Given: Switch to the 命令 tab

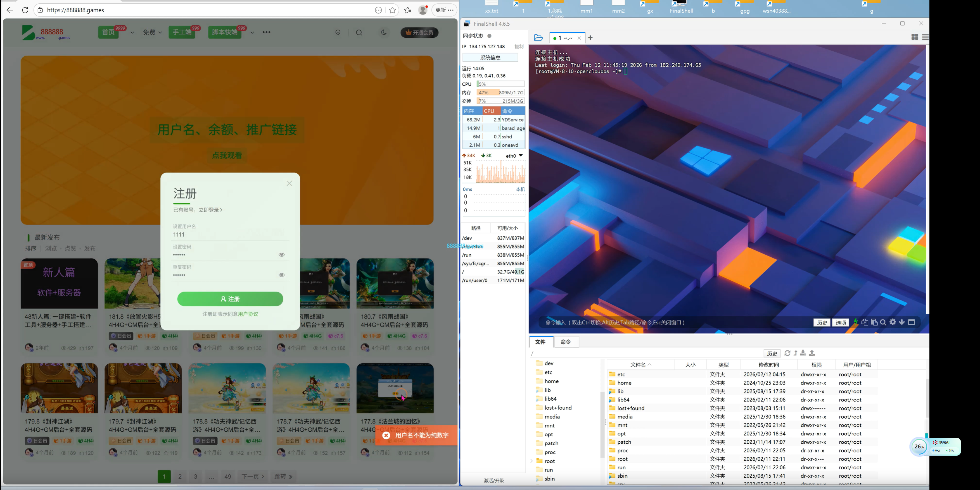Looking at the screenshot, I should pyautogui.click(x=566, y=342).
